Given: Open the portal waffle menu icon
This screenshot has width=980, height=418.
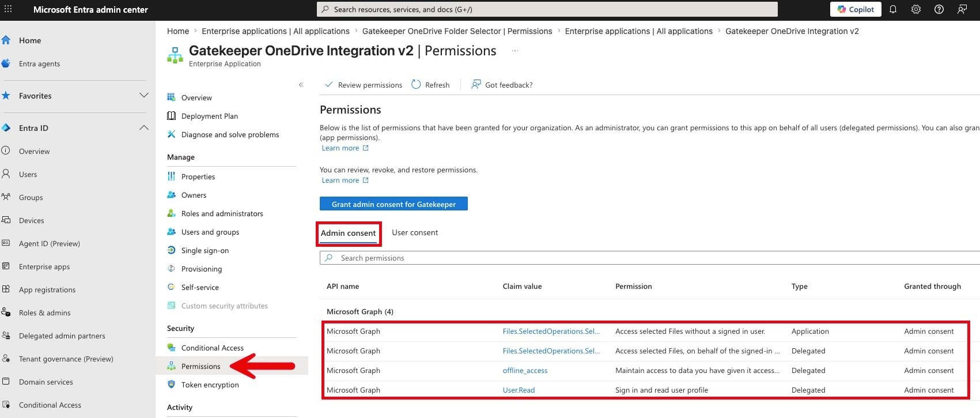Looking at the screenshot, I should (8, 9).
